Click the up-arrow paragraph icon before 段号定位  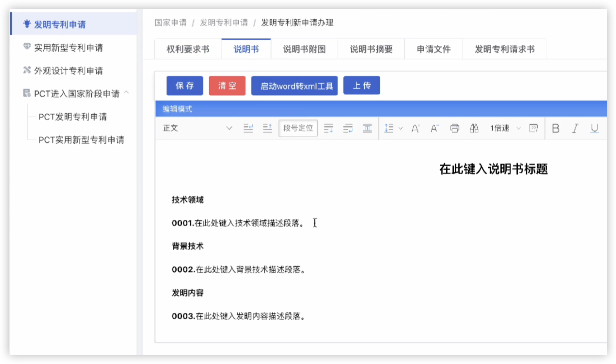267,128
